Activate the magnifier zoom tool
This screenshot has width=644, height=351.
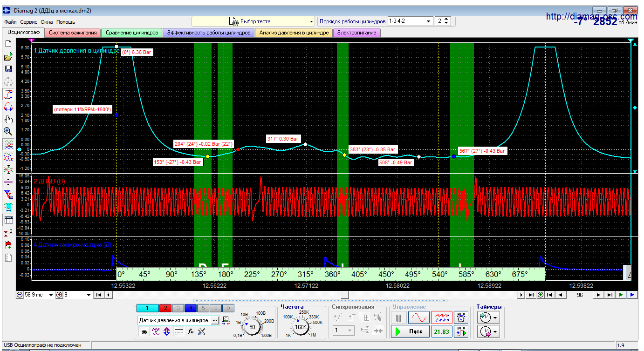tap(8, 131)
